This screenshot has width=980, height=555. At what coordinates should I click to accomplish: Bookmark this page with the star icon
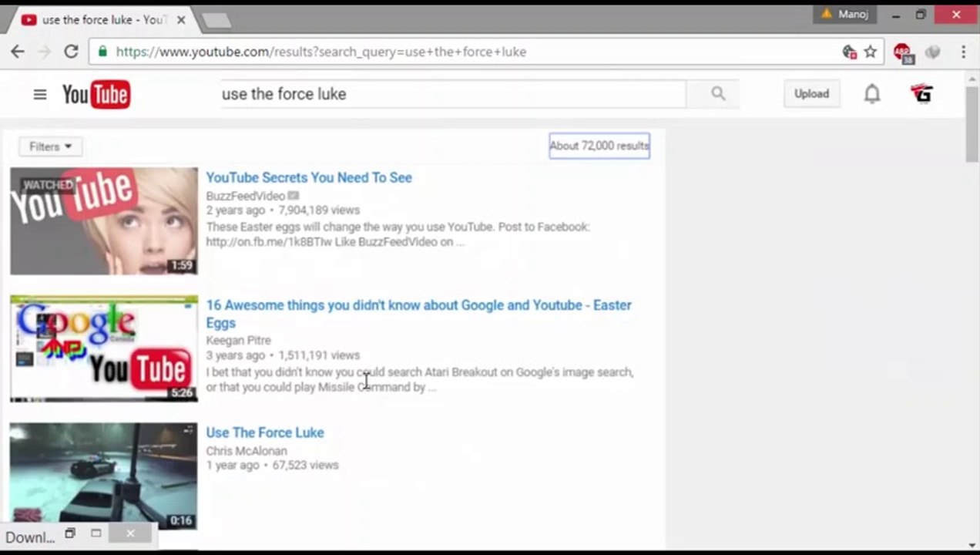[x=871, y=52]
